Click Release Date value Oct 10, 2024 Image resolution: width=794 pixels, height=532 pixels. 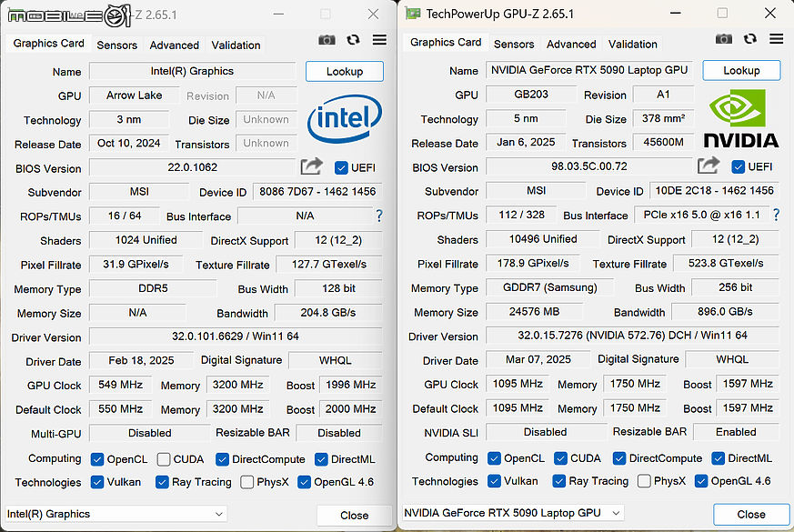pos(128,144)
